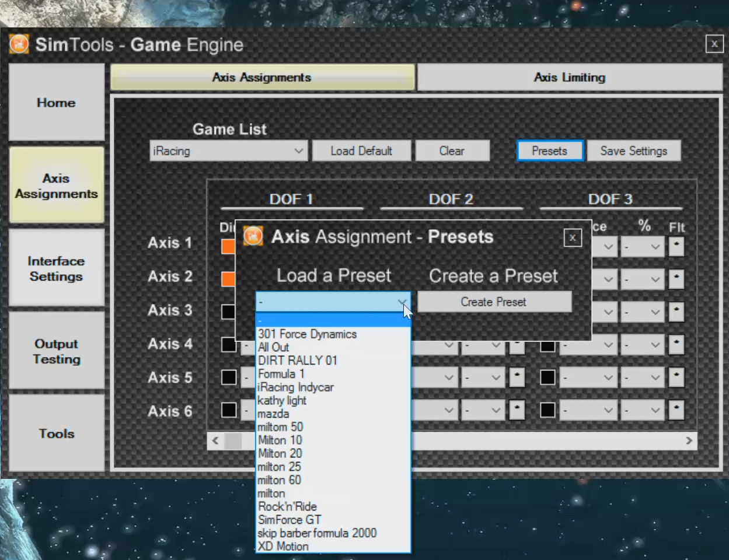729x560 pixels.
Task: Click the SimTools logo icon in title bar
Action: coord(19,44)
